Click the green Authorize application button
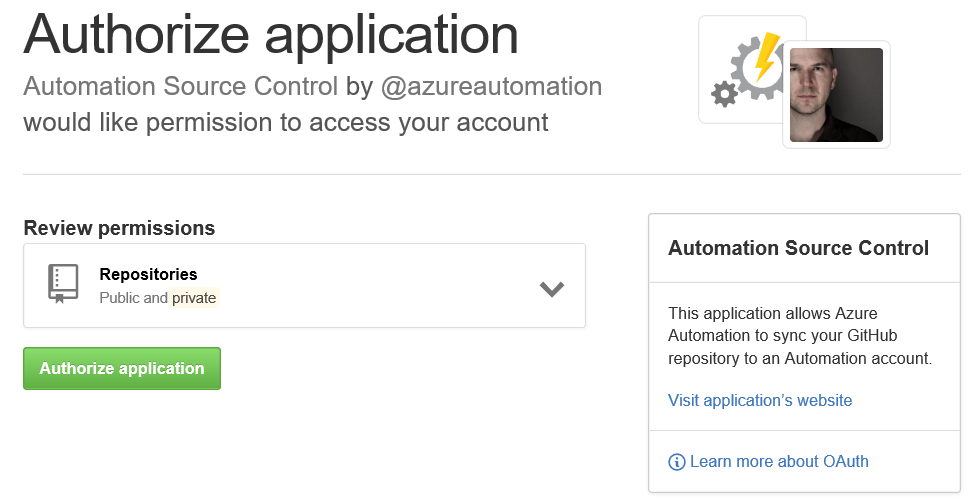Image resolution: width=973 pixels, height=503 pixels. tap(122, 369)
